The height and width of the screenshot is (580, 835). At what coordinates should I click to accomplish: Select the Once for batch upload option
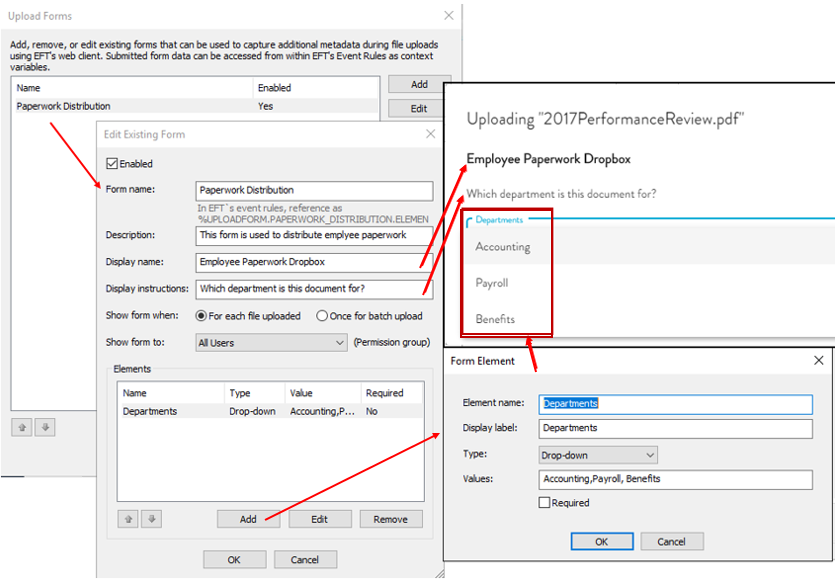(322, 316)
